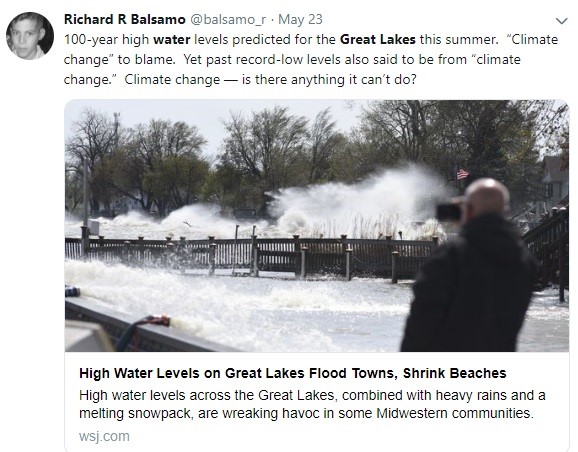
Task: Click the May 23 timestamp
Action: pos(300,19)
